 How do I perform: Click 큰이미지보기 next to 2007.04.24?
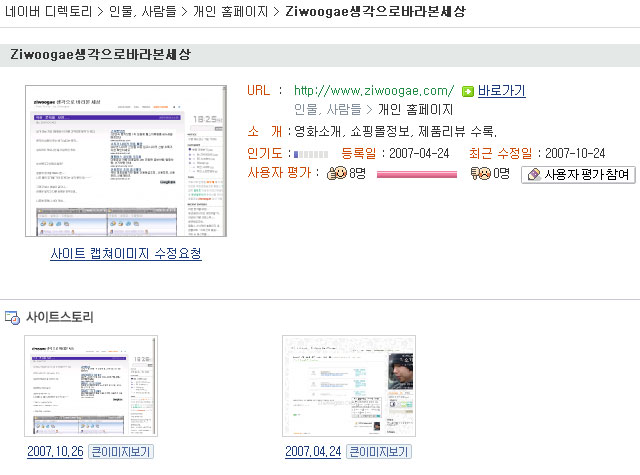(379, 452)
